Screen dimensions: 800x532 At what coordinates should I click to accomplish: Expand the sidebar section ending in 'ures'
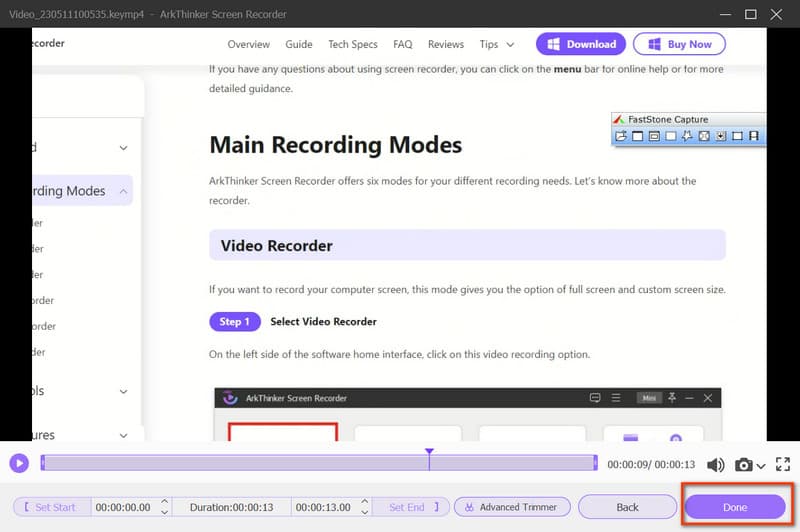(x=123, y=436)
